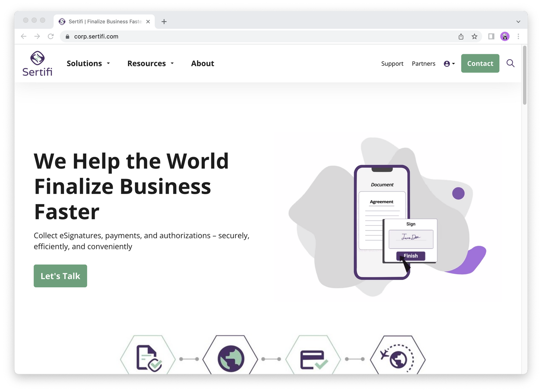The width and height of the screenshot is (542, 392).
Task: Click the green Contact button
Action: [x=480, y=64]
